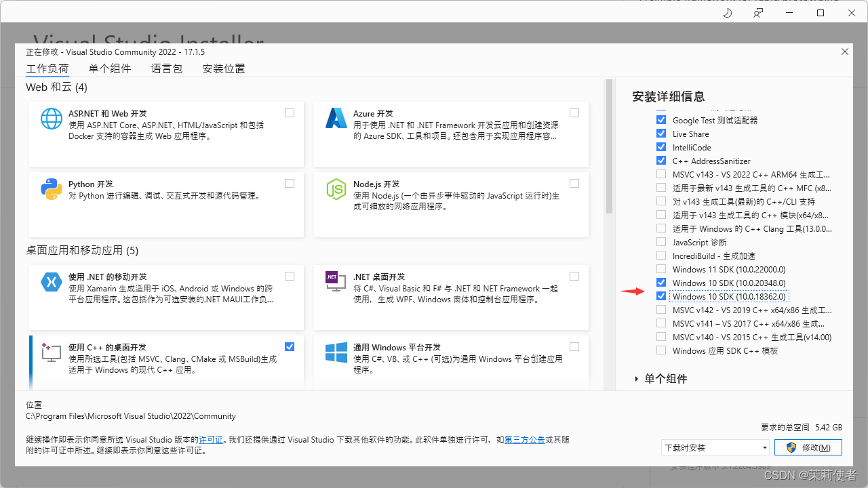Check JavaScript diagnostics option

(661, 242)
